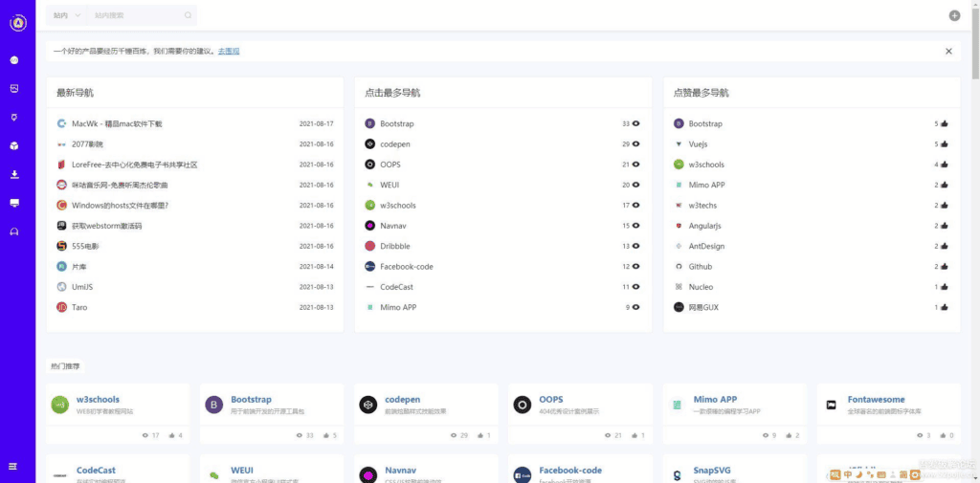Switch IME 中 Chinese mode button
This screenshot has width=980, height=483.
click(x=848, y=474)
